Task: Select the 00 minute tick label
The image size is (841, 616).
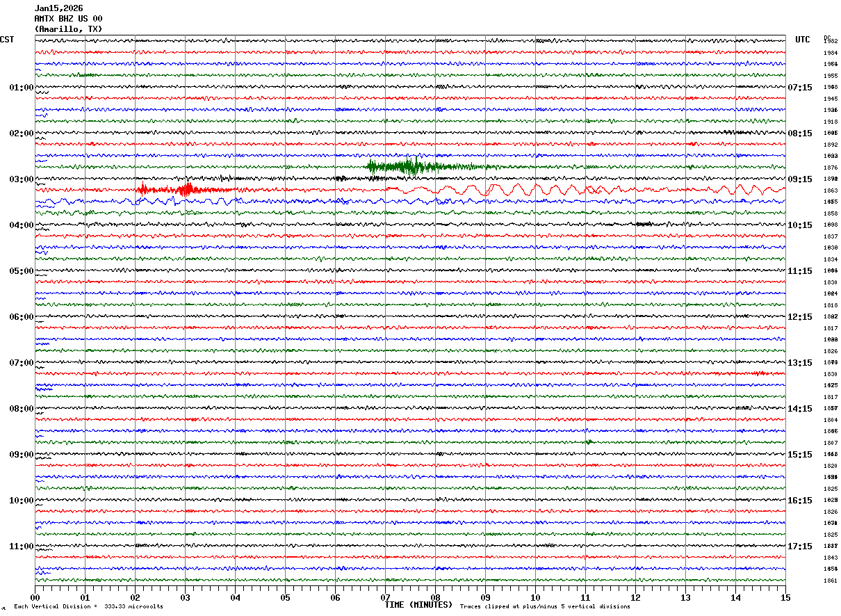Action: [35, 597]
